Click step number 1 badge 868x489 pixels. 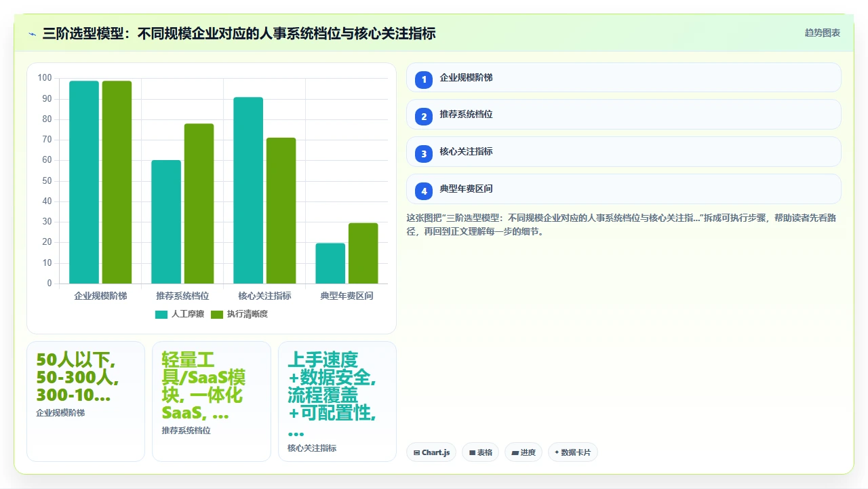point(424,79)
